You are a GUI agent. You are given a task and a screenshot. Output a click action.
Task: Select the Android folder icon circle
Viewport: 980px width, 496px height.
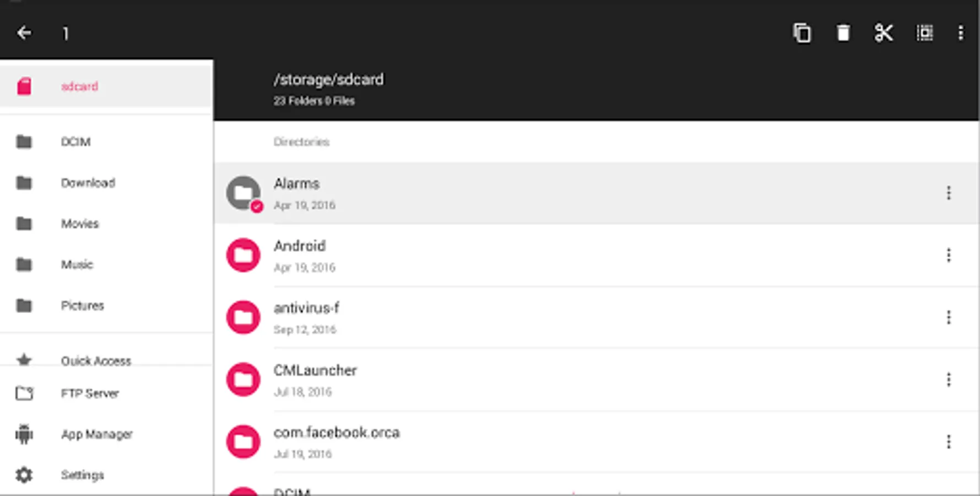tap(243, 255)
